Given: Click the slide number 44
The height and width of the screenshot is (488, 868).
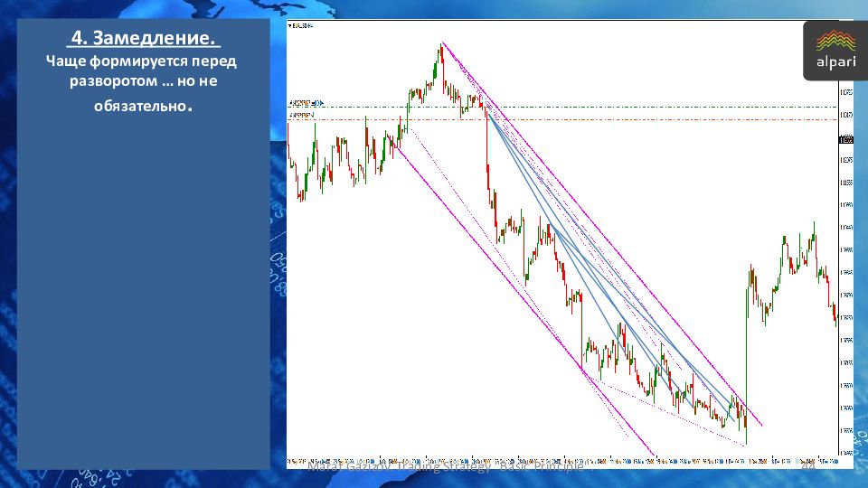Looking at the screenshot, I should click(x=807, y=466).
